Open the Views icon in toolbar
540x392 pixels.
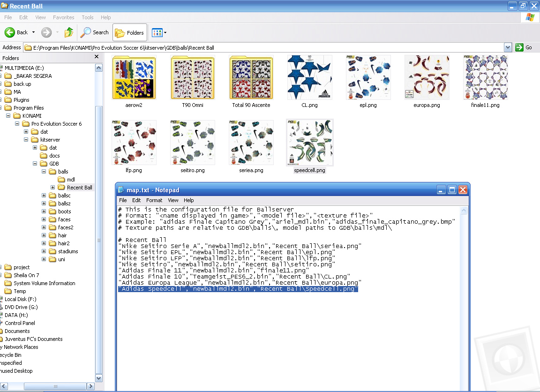coord(157,32)
